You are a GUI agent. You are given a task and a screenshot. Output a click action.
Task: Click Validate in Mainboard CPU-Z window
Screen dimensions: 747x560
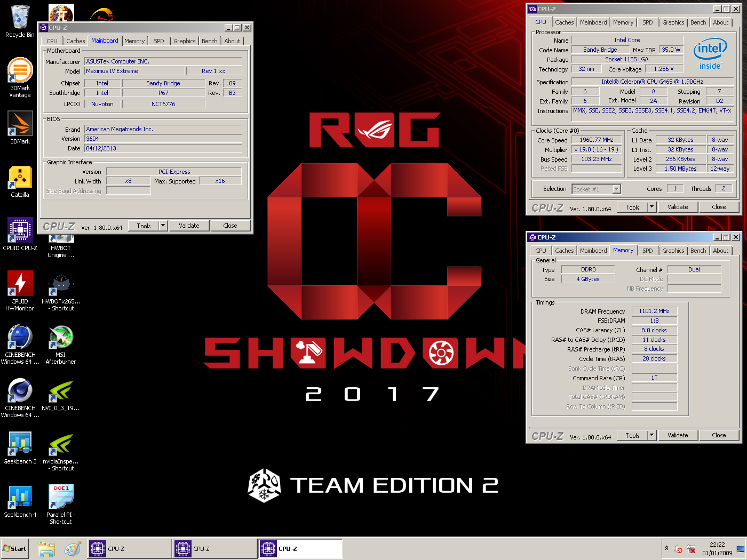coord(189,226)
